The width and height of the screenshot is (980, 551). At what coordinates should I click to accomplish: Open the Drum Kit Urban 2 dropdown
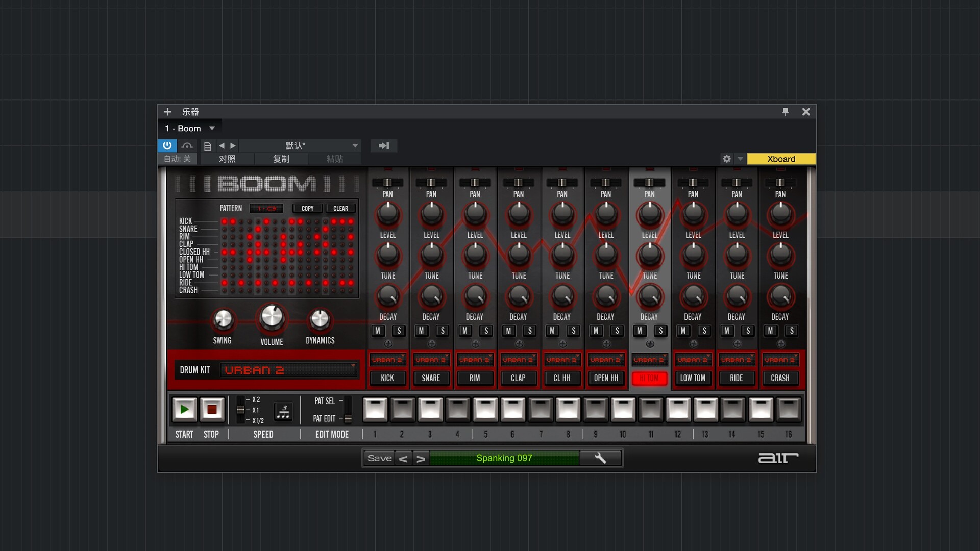pyautogui.click(x=288, y=370)
